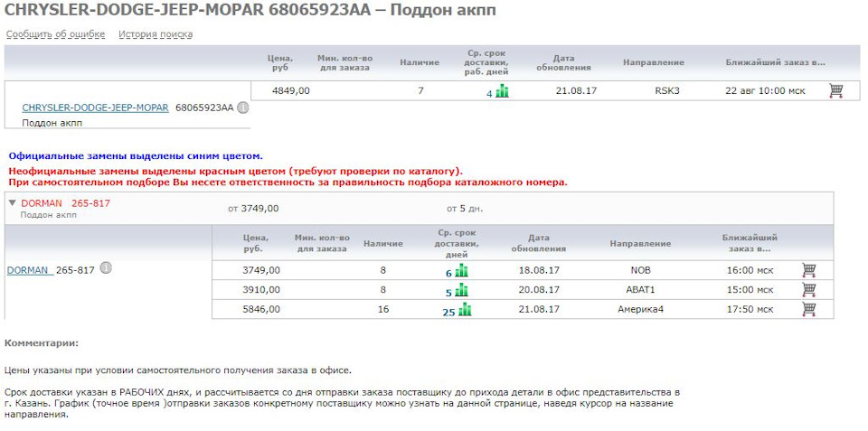Open info icon next to 68065923AA

243,108
